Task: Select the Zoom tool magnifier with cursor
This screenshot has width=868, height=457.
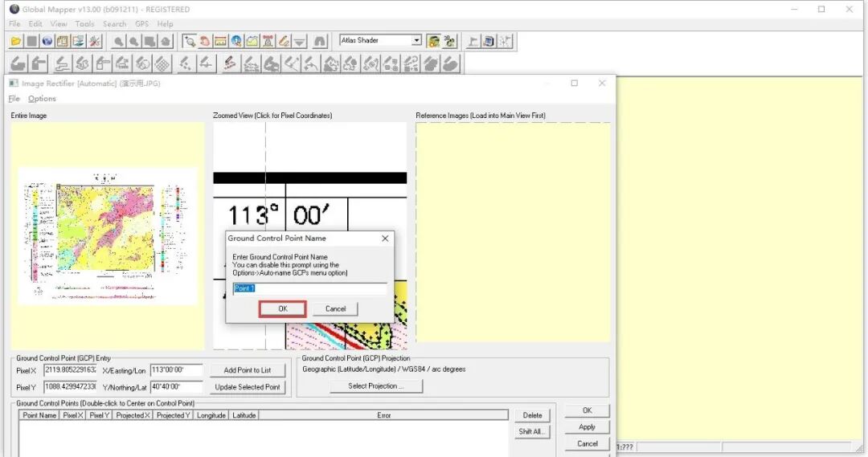Action: (190, 41)
